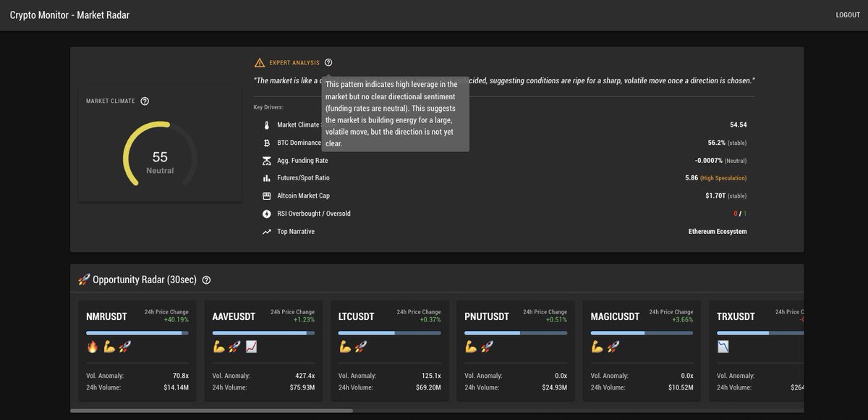Open the Market Climate help icon
The width and height of the screenshot is (868, 420).
[145, 101]
